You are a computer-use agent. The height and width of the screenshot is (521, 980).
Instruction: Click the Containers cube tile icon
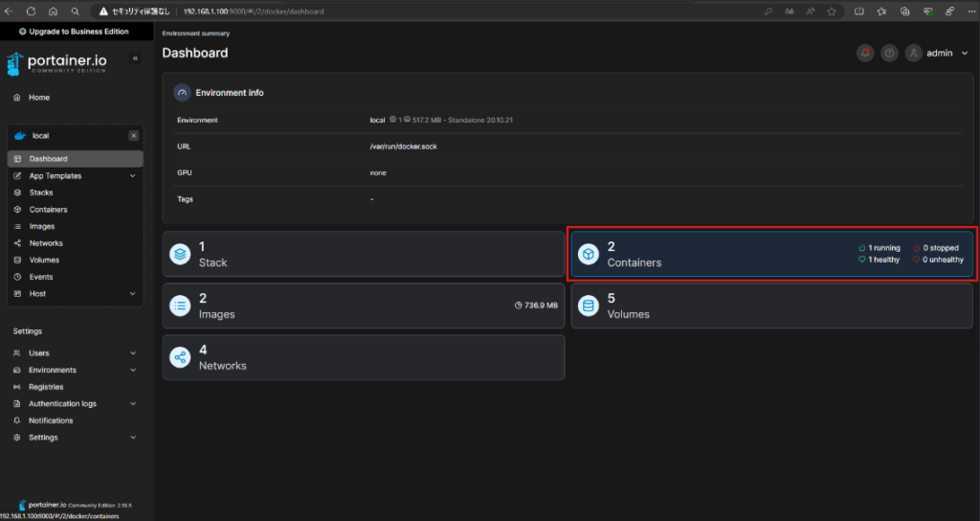589,254
